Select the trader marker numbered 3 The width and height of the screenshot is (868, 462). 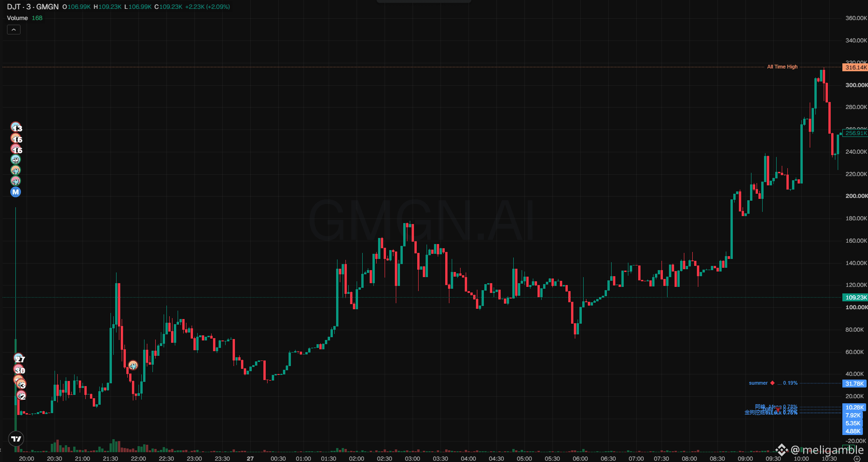[21, 384]
